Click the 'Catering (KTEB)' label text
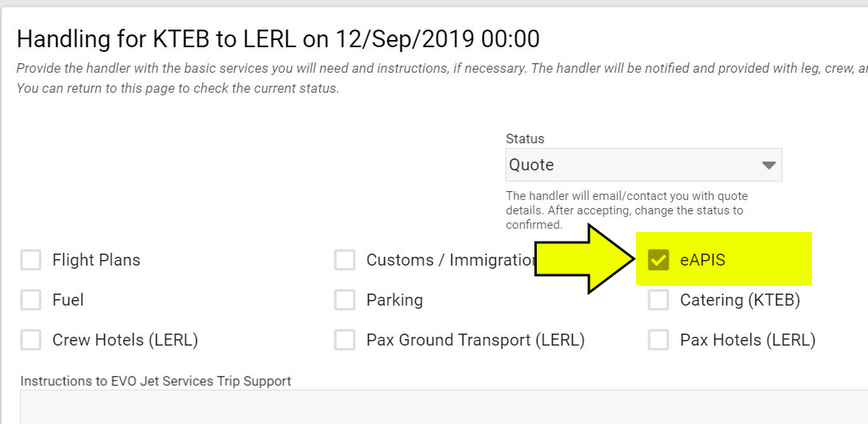Screen dimensions: 868x424 pos(740,300)
